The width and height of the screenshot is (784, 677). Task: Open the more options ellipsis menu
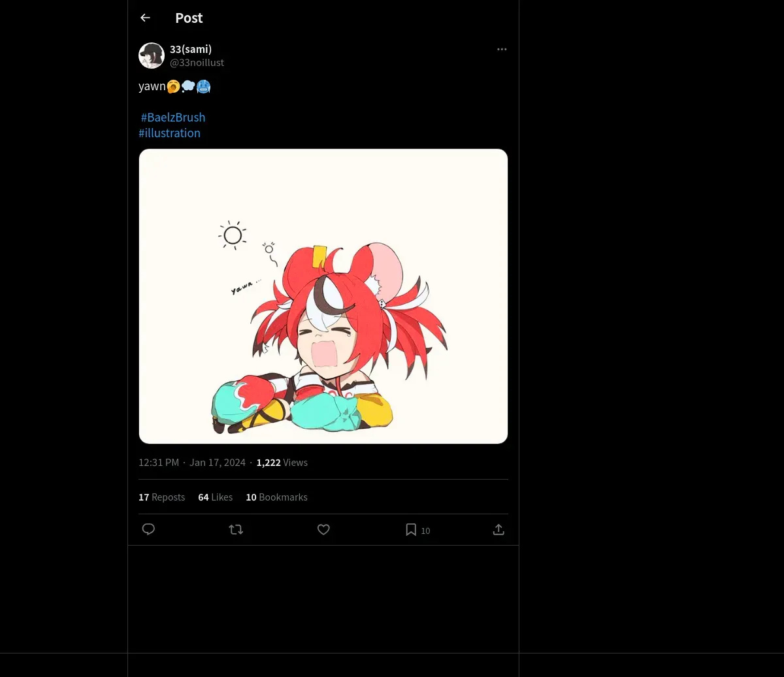point(502,49)
